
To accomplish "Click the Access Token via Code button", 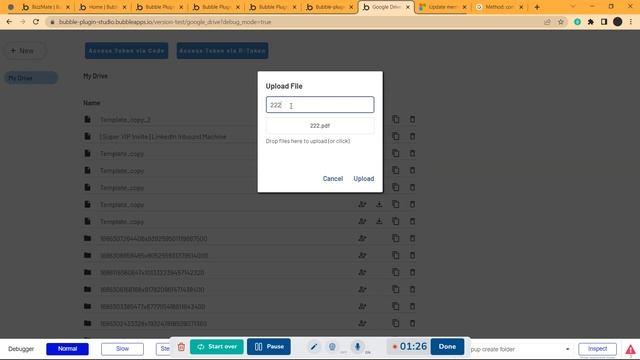I will coord(127,51).
